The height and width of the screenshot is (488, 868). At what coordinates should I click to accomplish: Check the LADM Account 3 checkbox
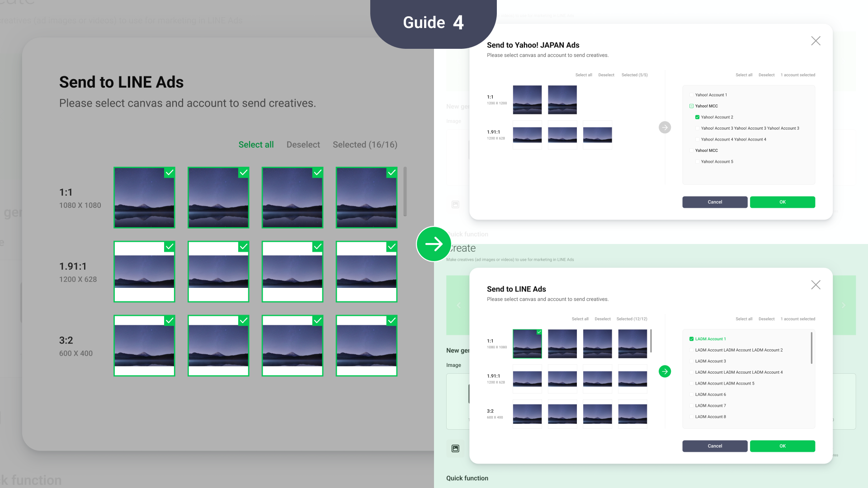tap(691, 361)
